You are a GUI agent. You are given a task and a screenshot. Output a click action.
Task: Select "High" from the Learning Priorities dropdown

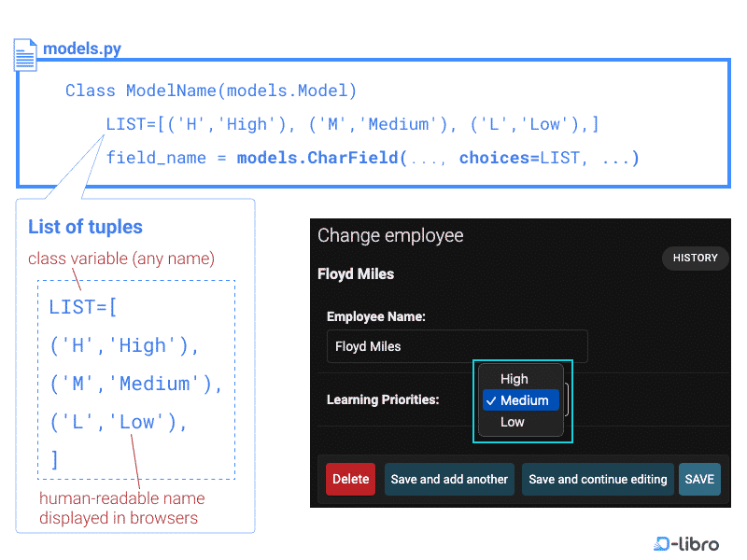point(514,378)
